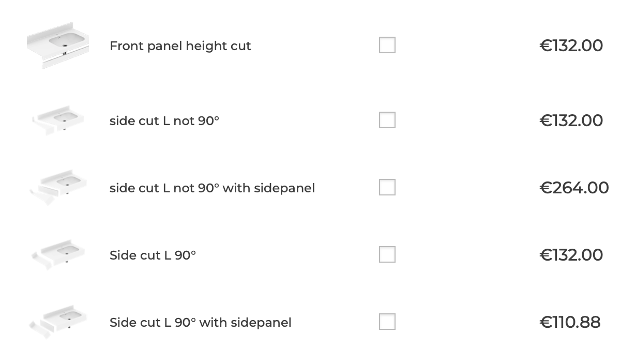Click the €264.00 price

click(574, 188)
